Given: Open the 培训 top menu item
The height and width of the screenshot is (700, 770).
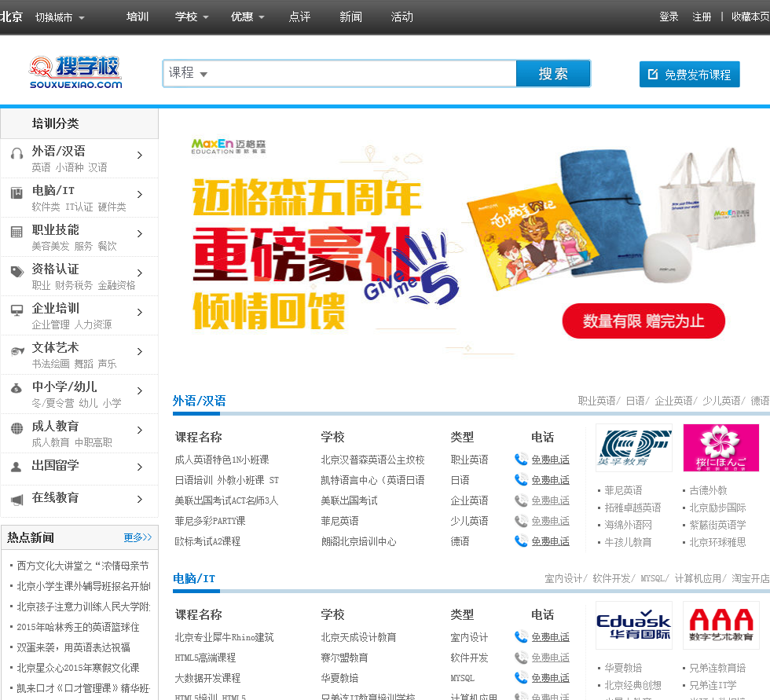Looking at the screenshot, I should tap(137, 16).
